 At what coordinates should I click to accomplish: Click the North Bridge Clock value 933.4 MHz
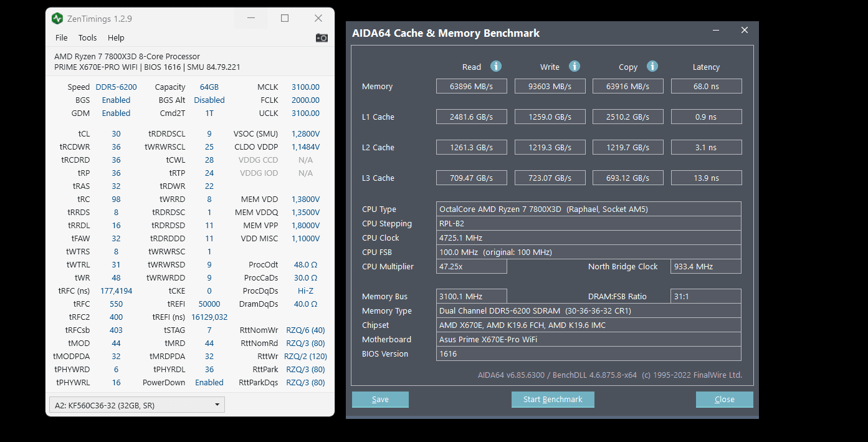point(706,266)
